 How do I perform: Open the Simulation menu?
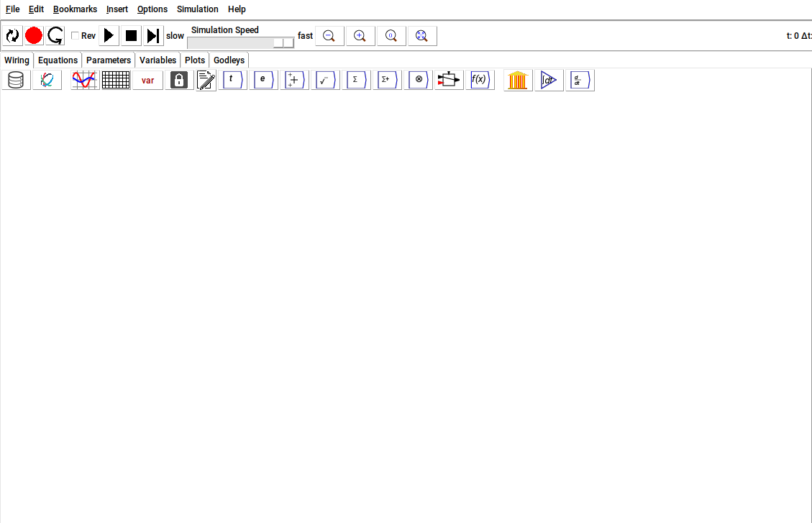coord(197,9)
